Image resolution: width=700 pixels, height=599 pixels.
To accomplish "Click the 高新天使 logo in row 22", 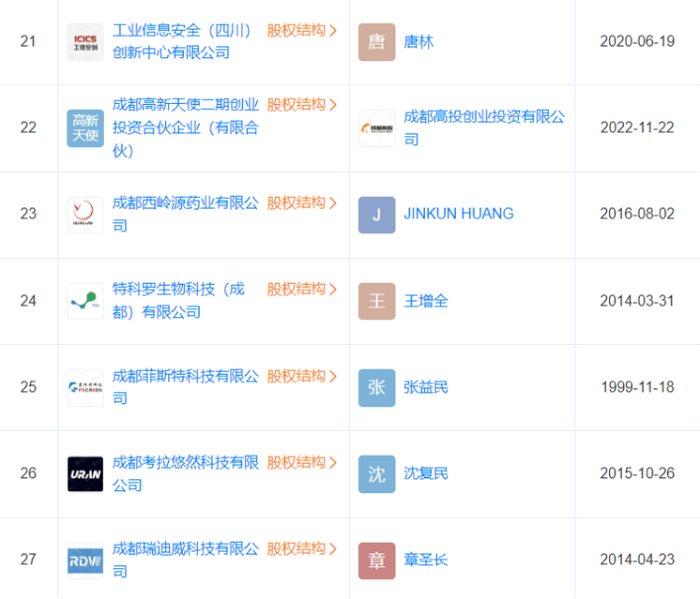I will click(x=85, y=128).
